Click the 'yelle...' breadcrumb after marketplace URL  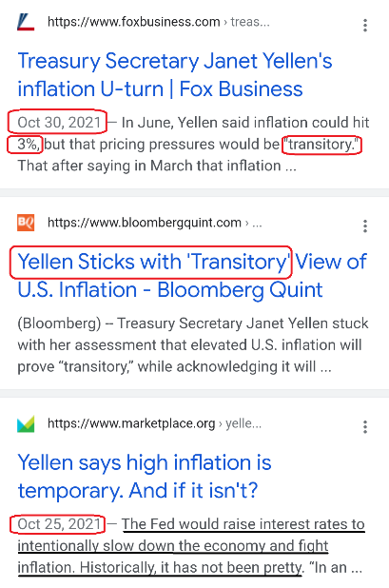pyautogui.click(x=243, y=423)
